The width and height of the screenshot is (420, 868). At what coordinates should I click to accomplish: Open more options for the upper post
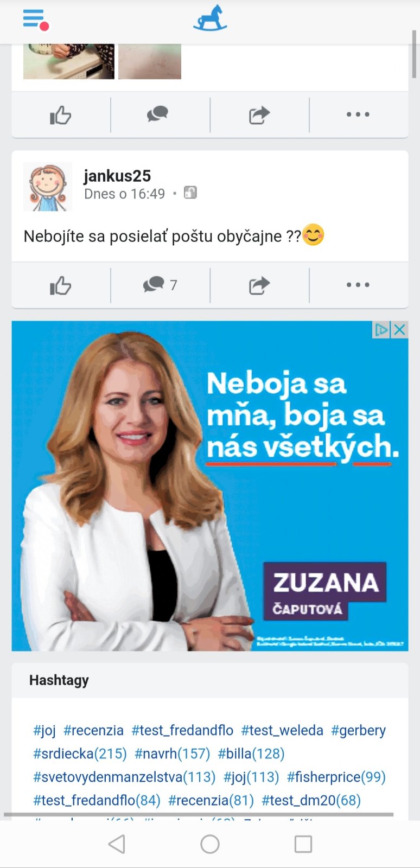click(358, 114)
